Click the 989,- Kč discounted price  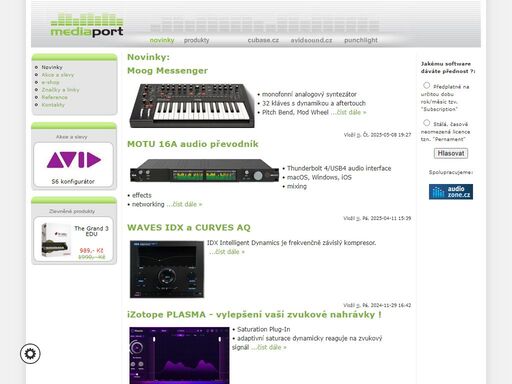click(91, 250)
